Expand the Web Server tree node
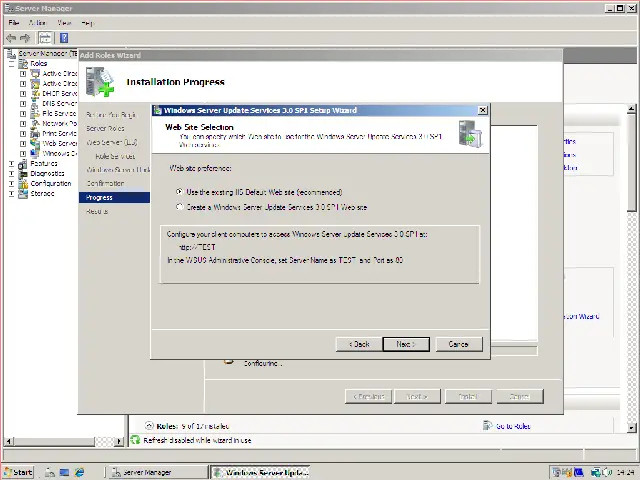 [x=23, y=144]
